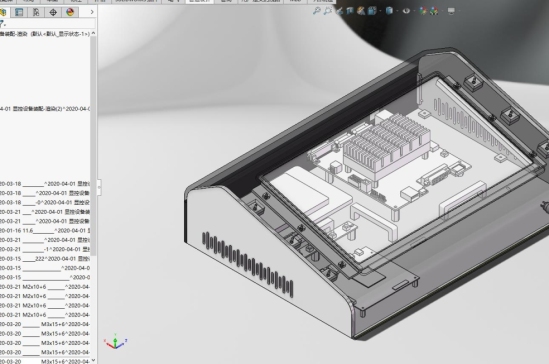This screenshot has width=549, height=364.
Task: Open the Hide/Show Items dropdown arrow
Action: click(x=414, y=11)
